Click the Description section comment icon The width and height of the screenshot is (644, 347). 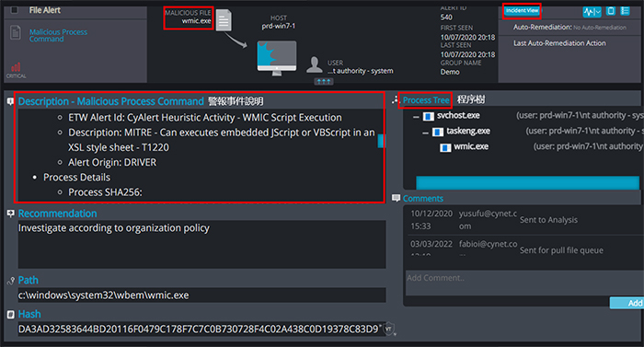10,101
